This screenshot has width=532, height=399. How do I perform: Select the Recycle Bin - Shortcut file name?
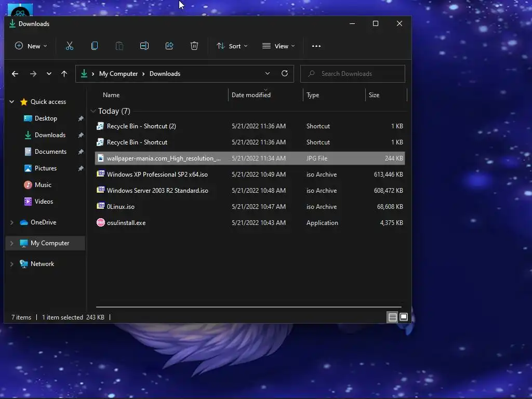coord(137,142)
